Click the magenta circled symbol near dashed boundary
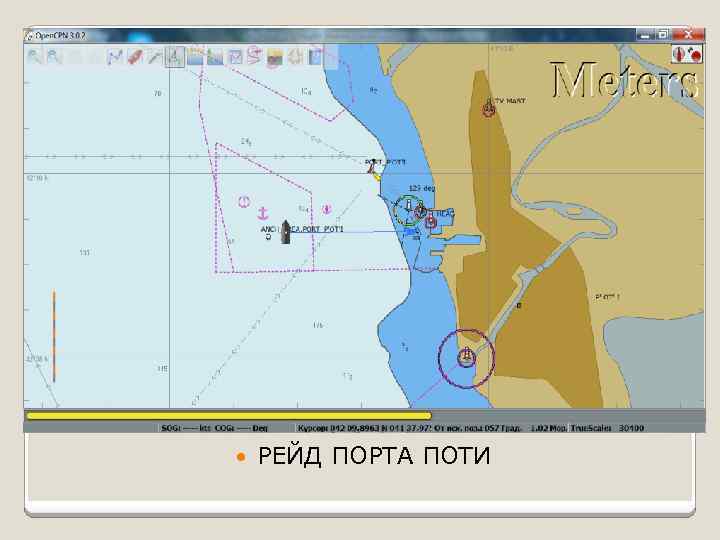Screen dimensions: 720x540 (x=326, y=209)
